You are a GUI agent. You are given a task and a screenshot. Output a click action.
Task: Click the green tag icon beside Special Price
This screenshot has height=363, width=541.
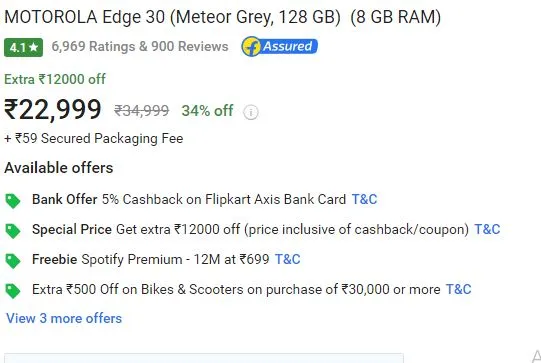(x=13, y=231)
